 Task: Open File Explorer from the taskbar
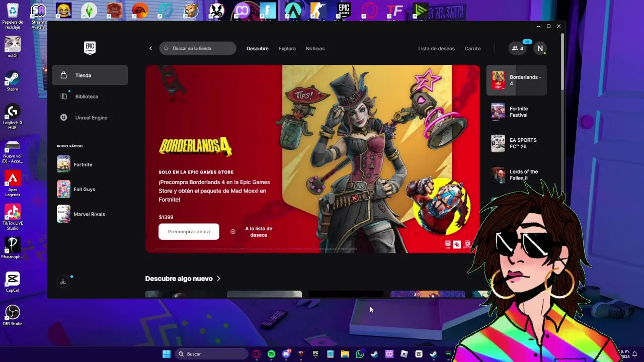345,354
